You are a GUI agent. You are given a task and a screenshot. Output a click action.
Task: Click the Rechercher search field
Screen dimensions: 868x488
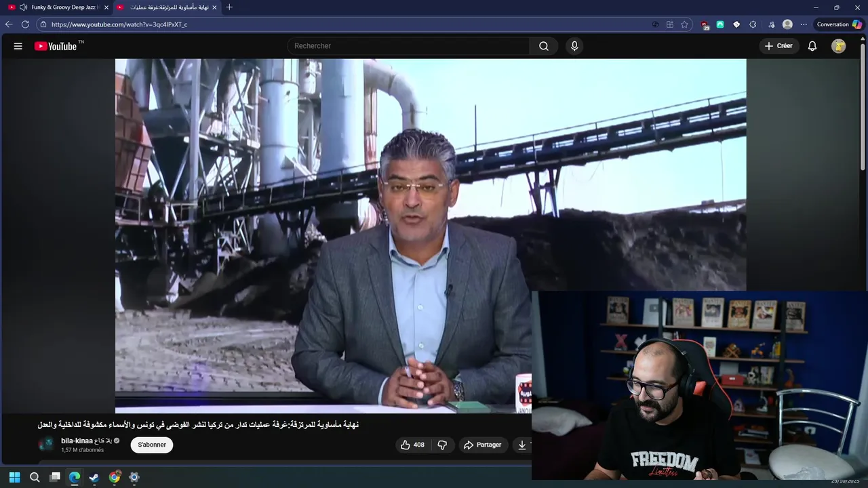[x=408, y=46]
